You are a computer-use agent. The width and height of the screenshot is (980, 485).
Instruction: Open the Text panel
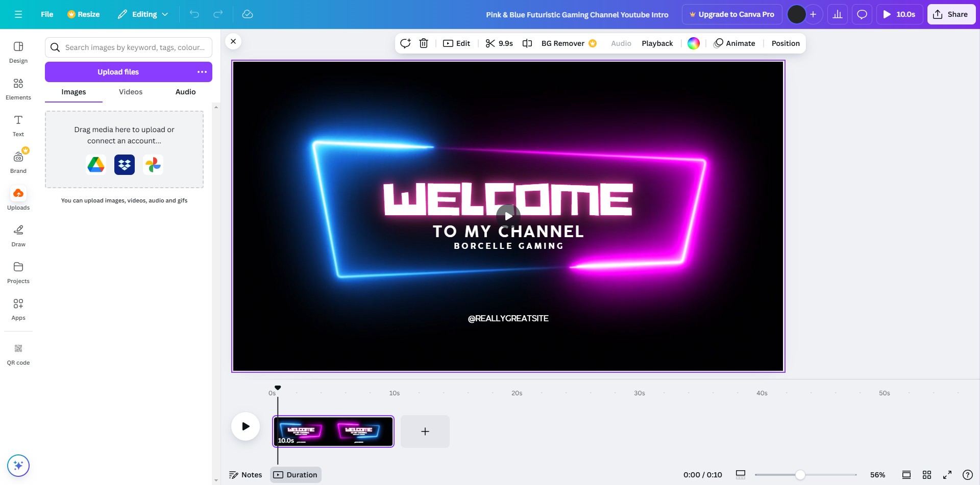pyautogui.click(x=18, y=125)
